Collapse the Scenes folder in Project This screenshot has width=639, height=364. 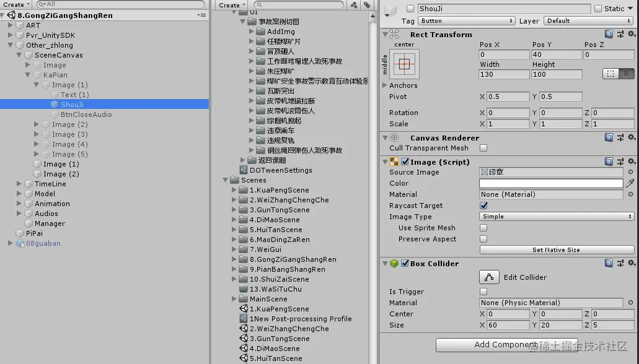[x=226, y=180]
